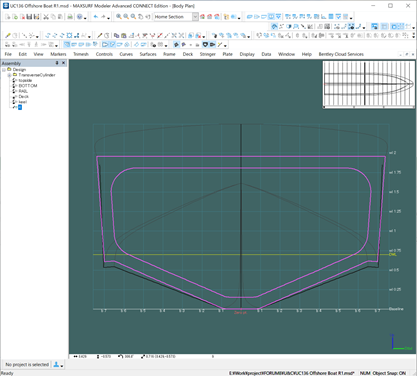The image size is (417, 376).
Task: Select the RAIL surface in tree
Action: (23, 91)
